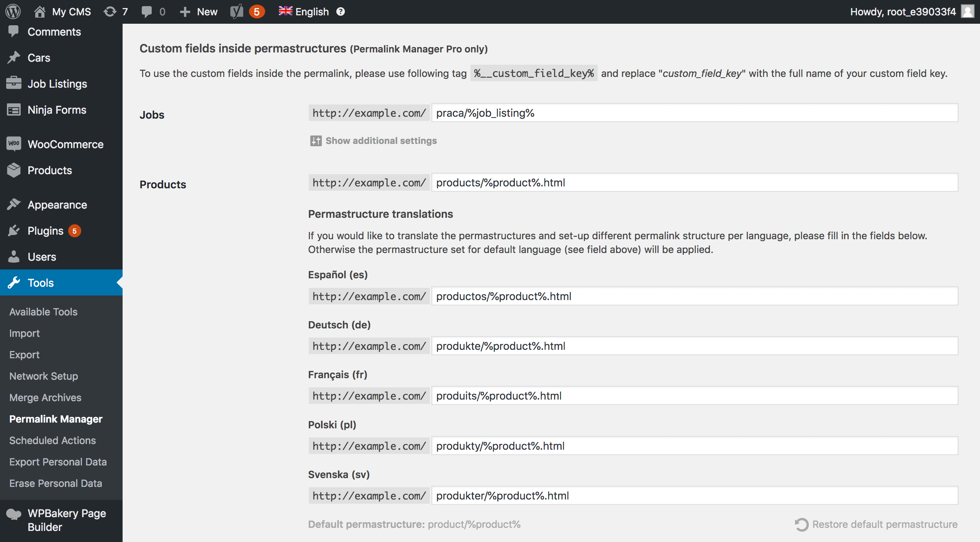Expand Show additional settings for Jobs
Screen dimensions: 980x542
pyautogui.click(x=380, y=141)
